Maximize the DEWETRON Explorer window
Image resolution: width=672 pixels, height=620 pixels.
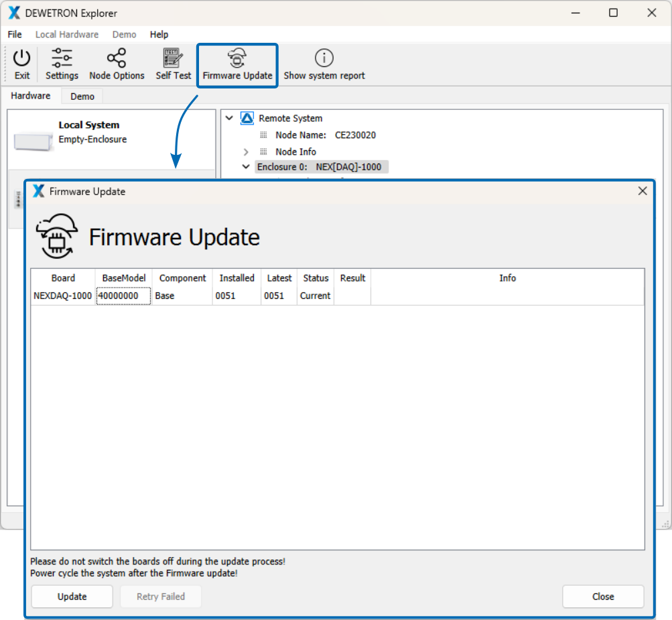pyautogui.click(x=613, y=13)
